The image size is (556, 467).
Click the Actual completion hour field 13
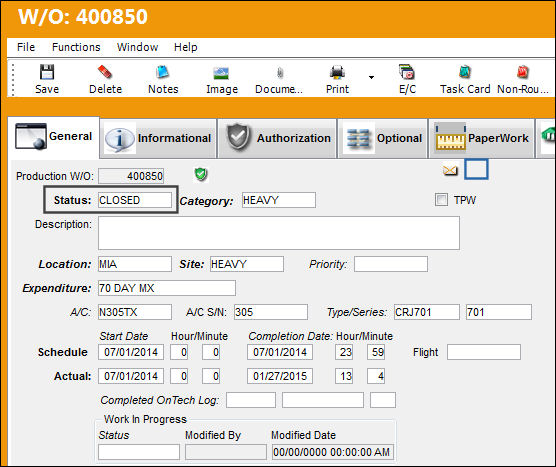(344, 376)
